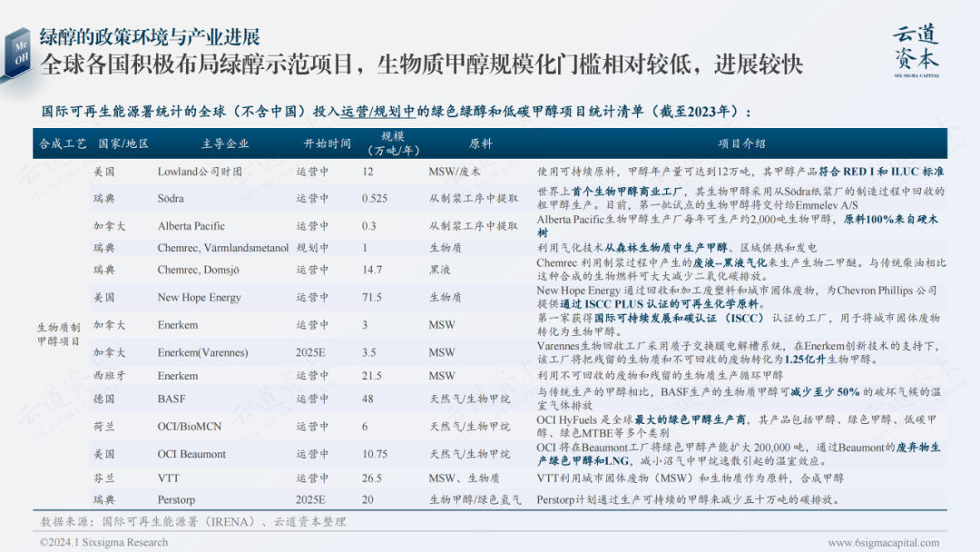Screen dimensions: 980x552
Task: Click the VTT project description text
Action: [x=690, y=478]
